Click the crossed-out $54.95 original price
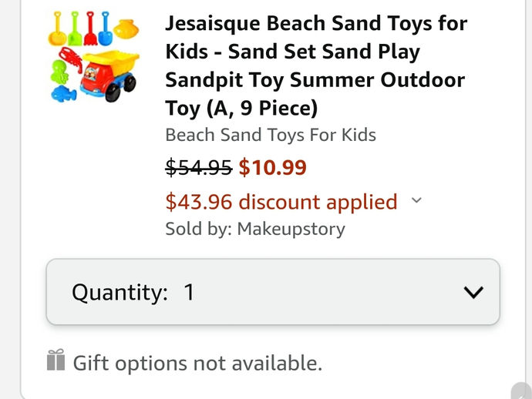 (198, 167)
